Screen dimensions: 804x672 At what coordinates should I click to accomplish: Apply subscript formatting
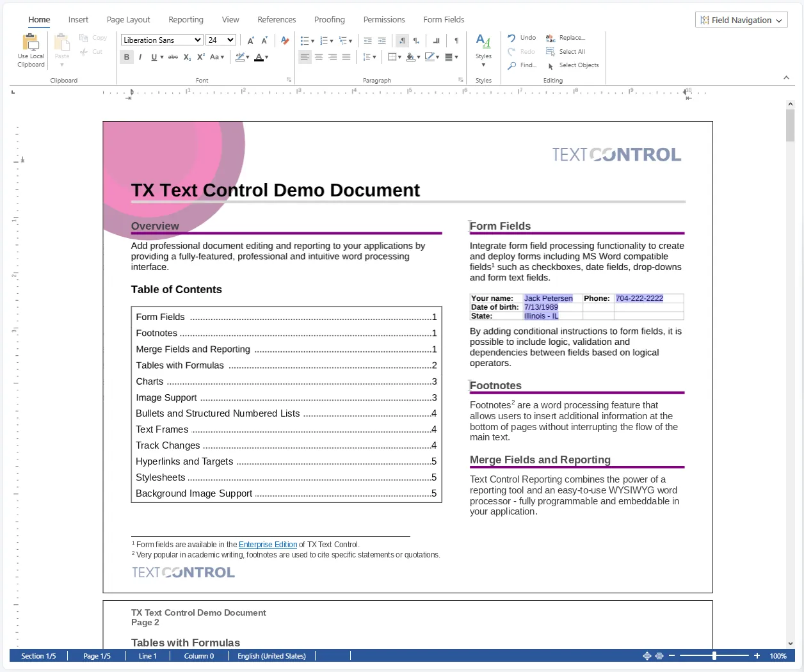point(187,57)
